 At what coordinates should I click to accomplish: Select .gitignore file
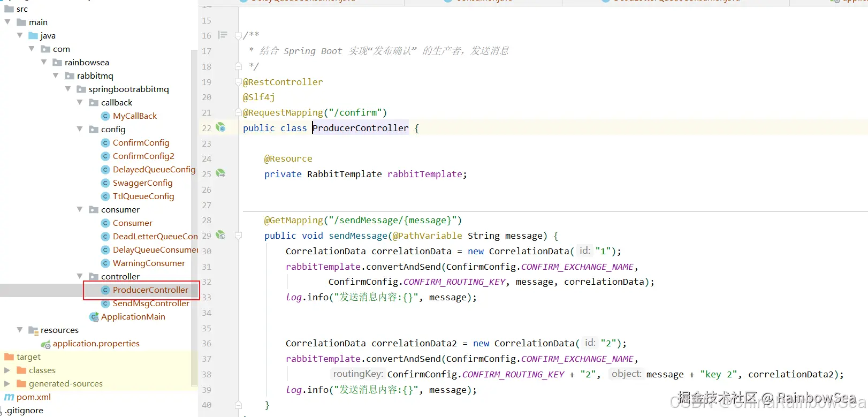pyautogui.click(x=25, y=411)
